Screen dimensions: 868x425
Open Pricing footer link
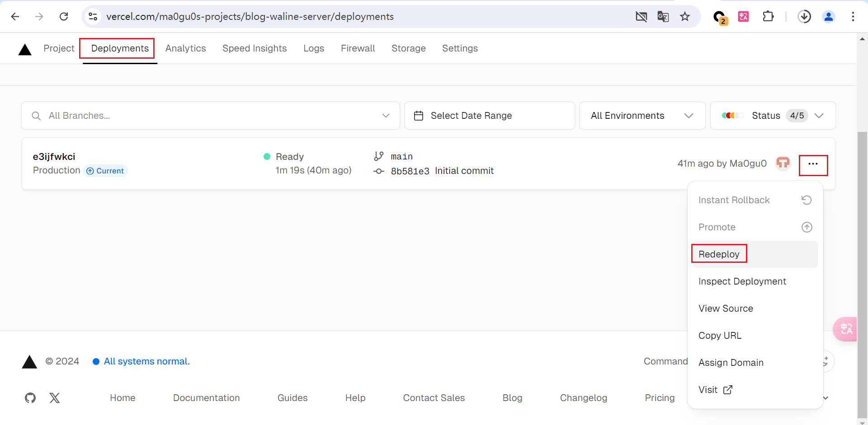[660, 398]
